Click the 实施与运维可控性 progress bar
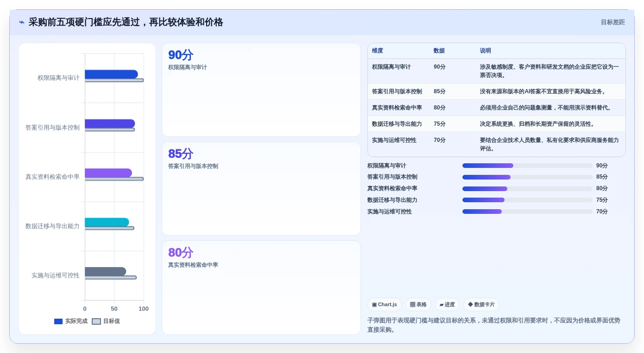The height and width of the screenshot is (353, 644). 527,212
